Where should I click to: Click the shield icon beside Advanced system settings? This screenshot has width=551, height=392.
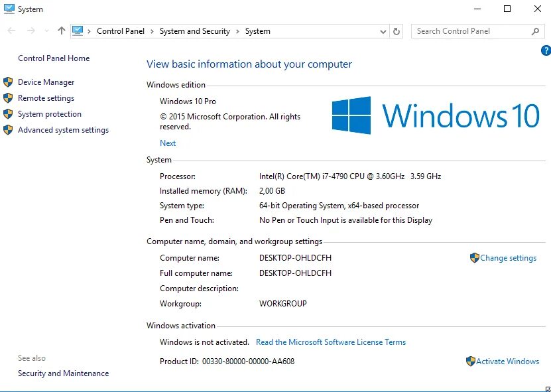point(8,130)
